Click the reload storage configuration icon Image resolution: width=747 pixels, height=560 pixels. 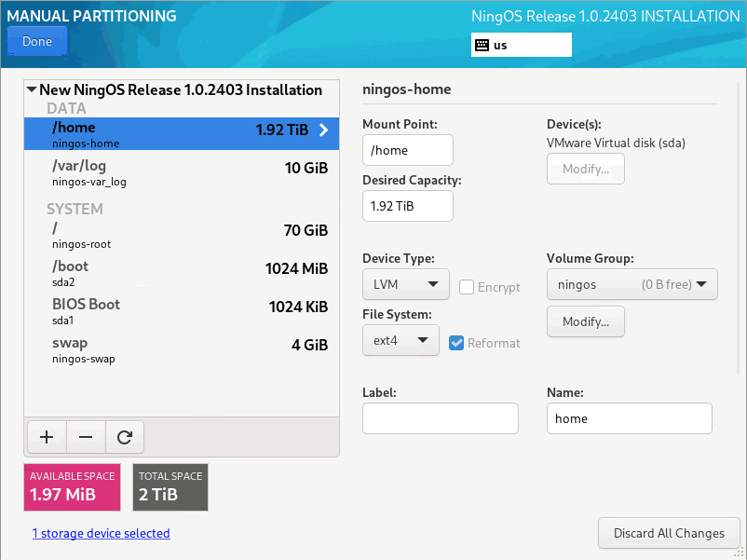[124, 437]
